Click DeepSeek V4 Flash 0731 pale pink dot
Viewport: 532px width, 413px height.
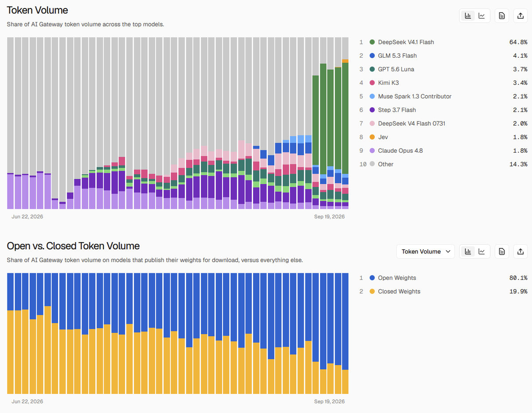tap(372, 123)
